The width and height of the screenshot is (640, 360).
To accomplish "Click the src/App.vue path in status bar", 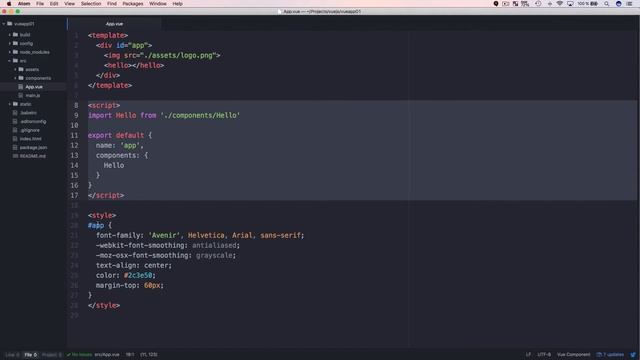I will (107, 355).
